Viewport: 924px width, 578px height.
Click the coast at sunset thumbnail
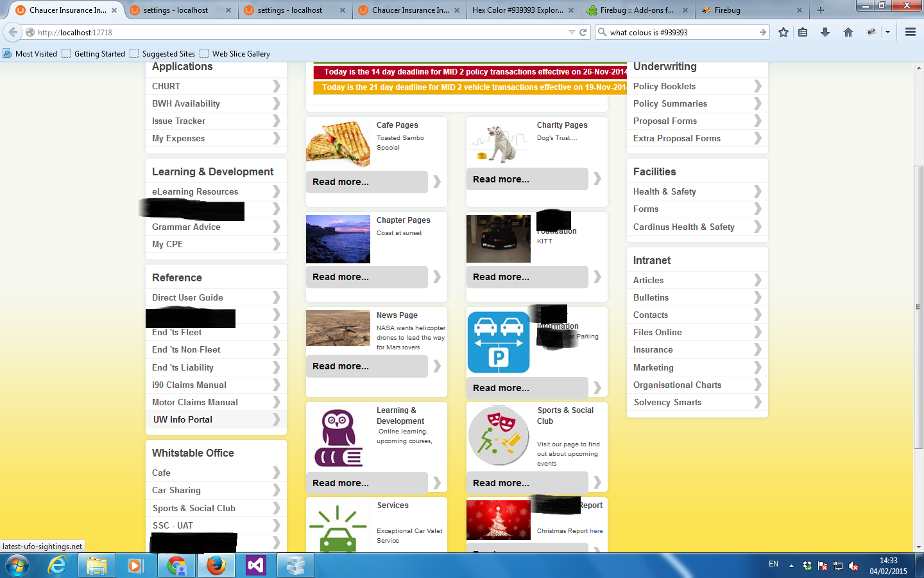click(338, 239)
